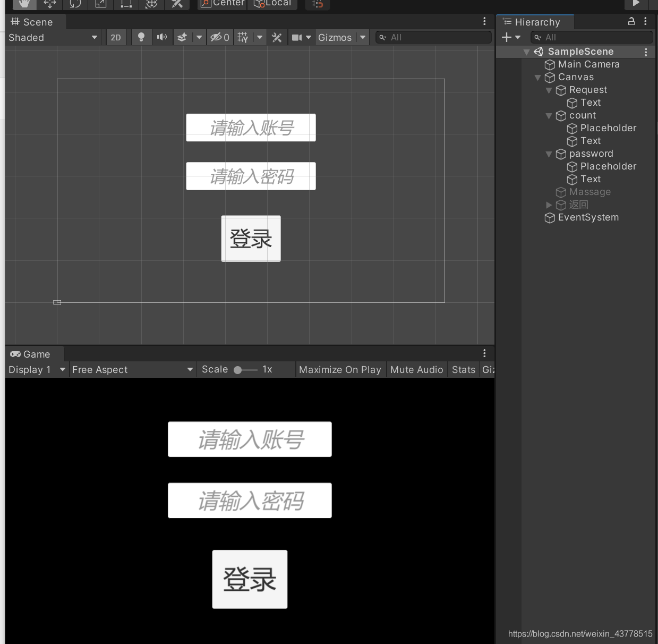This screenshot has width=658, height=644.
Task: Select the Move tool
Action: pyautogui.click(x=49, y=4)
